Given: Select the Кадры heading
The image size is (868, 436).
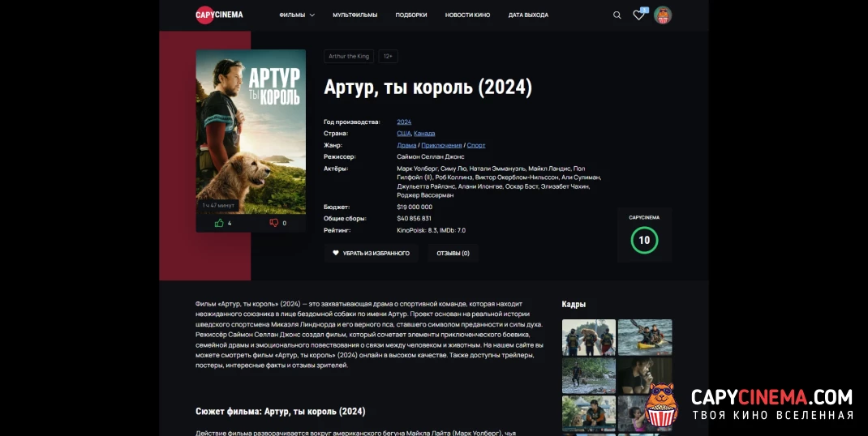Looking at the screenshot, I should coord(574,304).
